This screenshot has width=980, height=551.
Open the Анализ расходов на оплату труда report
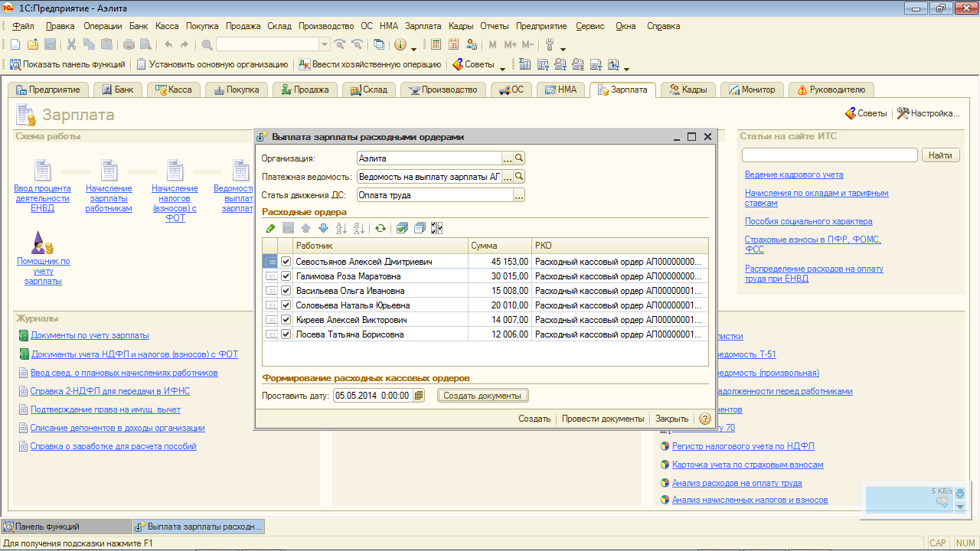737,483
